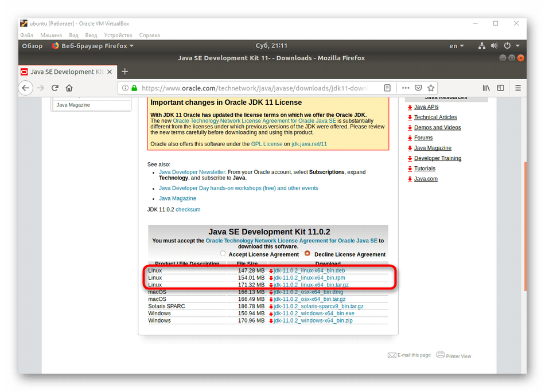Screen dimensions: 545x392
Task: Open the Машина menu in VirtualBox
Action: [50, 35]
